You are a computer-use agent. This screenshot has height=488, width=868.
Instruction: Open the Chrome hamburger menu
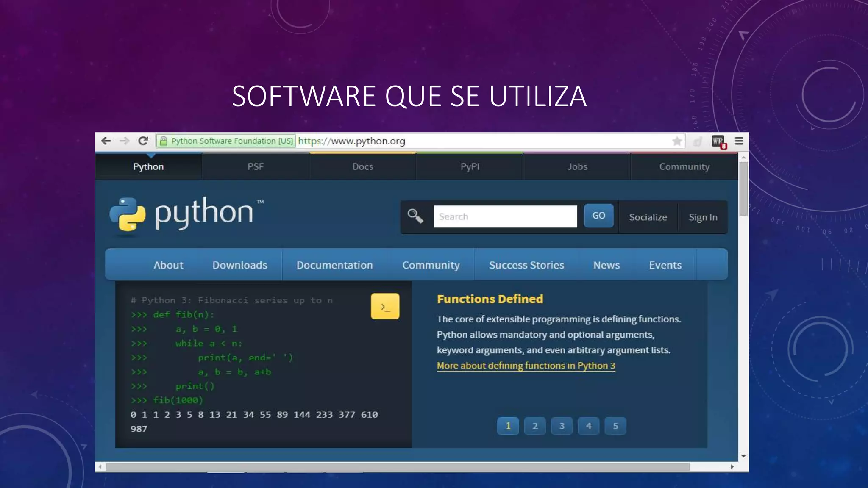point(739,141)
